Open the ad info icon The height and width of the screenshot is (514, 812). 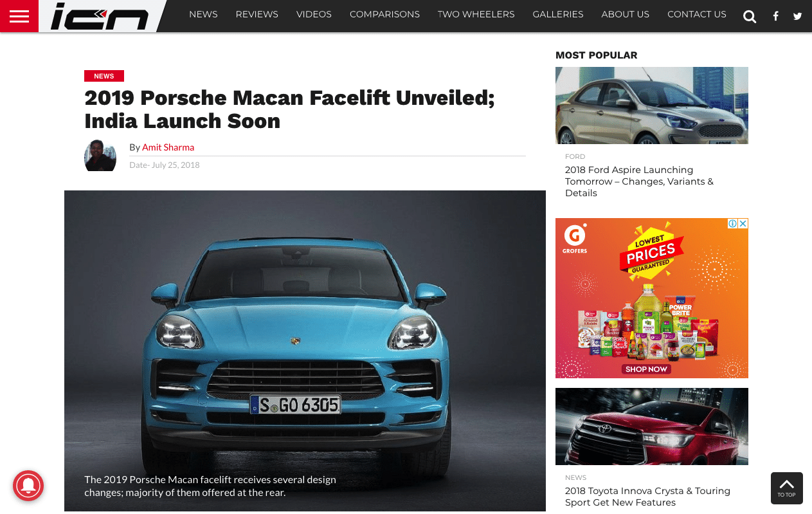(x=732, y=224)
